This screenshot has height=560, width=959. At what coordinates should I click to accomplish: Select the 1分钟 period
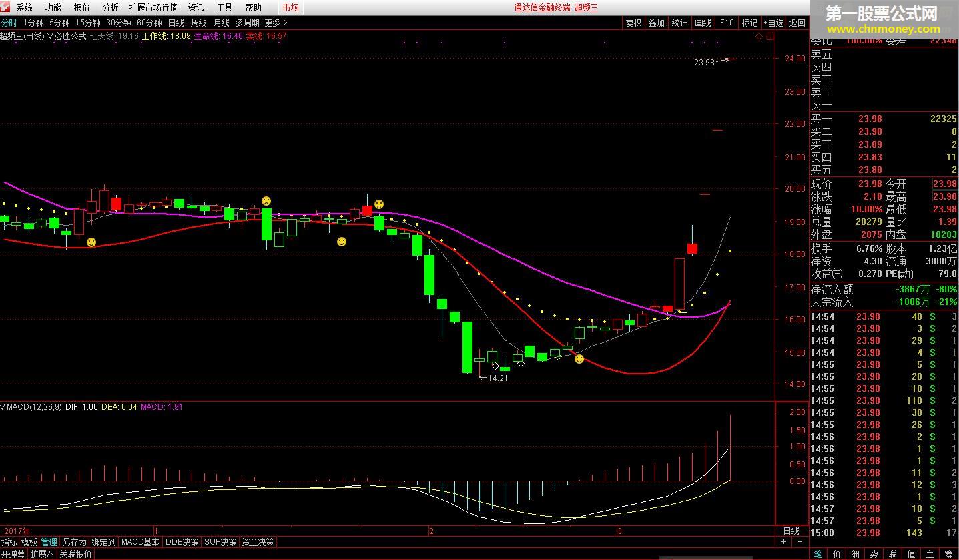pos(33,23)
